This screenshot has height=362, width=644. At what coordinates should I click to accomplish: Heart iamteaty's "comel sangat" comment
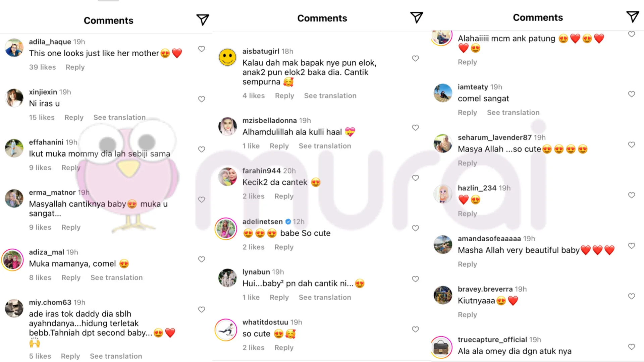632,94
